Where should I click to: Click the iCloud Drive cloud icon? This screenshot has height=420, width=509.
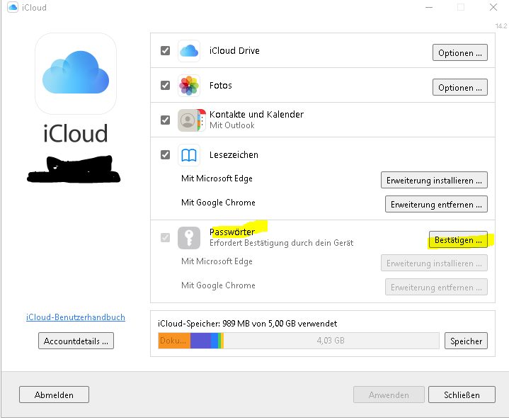189,51
